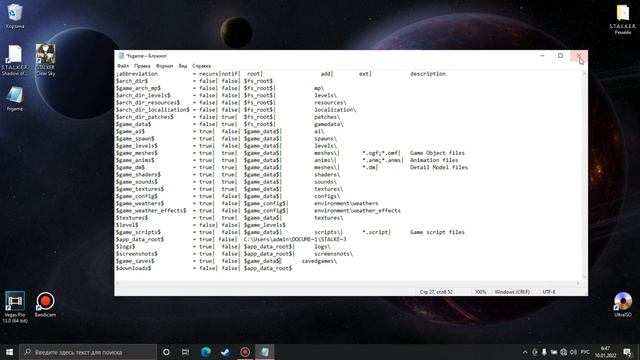Click the Notepad icon in the title bar
This screenshot has width=640, height=360.
click(x=121, y=56)
